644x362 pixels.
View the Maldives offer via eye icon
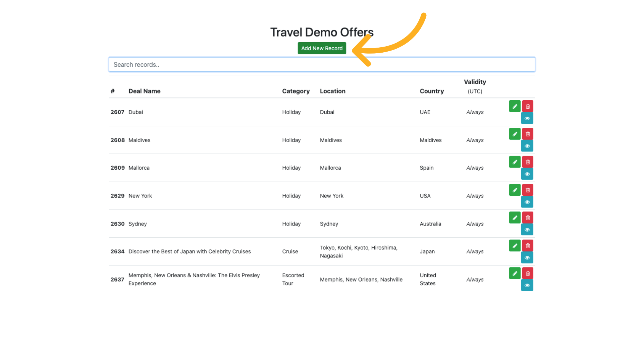pos(527,146)
